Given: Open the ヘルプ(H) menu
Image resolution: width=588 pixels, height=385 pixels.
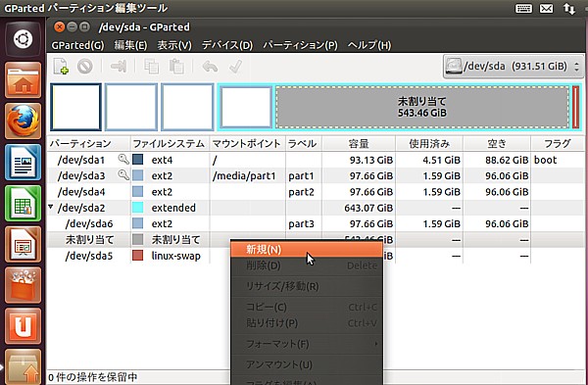Looking at the screenshot, I should point(369,45).
